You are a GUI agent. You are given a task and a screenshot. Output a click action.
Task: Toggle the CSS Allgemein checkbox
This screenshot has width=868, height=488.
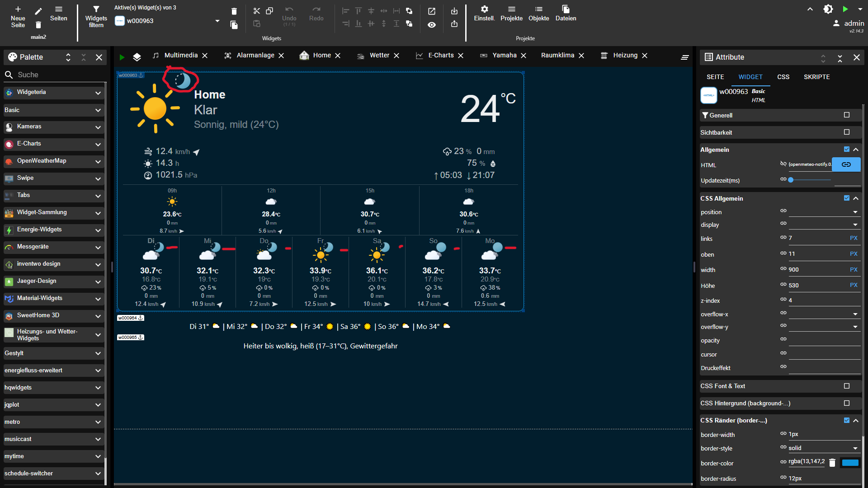tap(847, 198)
